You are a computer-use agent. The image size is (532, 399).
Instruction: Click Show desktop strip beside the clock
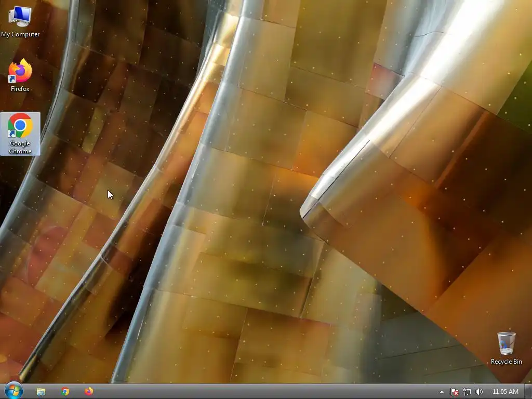[528, 392]
